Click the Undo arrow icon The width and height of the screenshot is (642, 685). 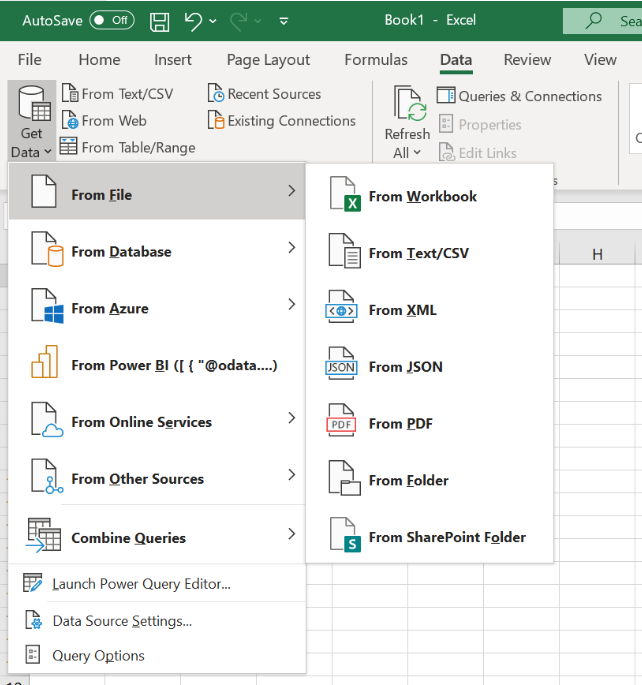[x=193, y=21]
